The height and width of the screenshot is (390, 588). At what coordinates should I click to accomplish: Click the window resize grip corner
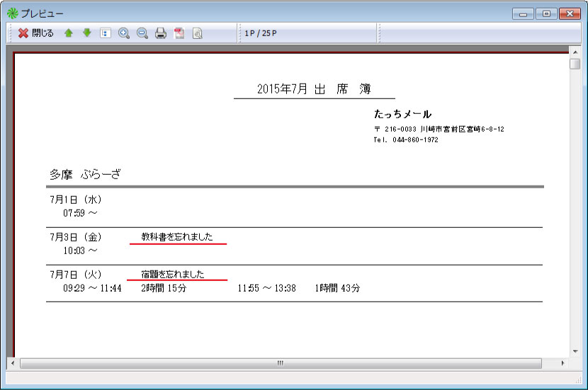[578, 380]
